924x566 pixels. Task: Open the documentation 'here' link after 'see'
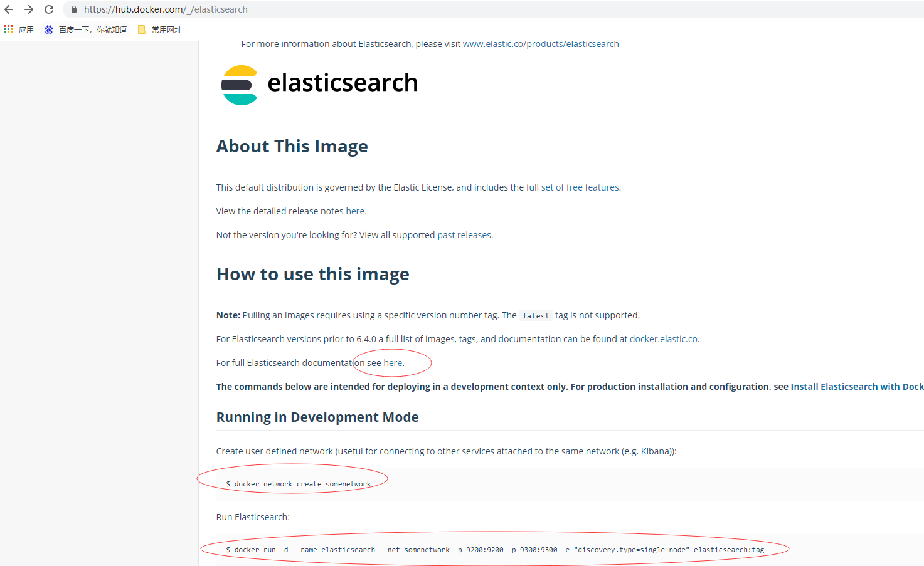393,363
